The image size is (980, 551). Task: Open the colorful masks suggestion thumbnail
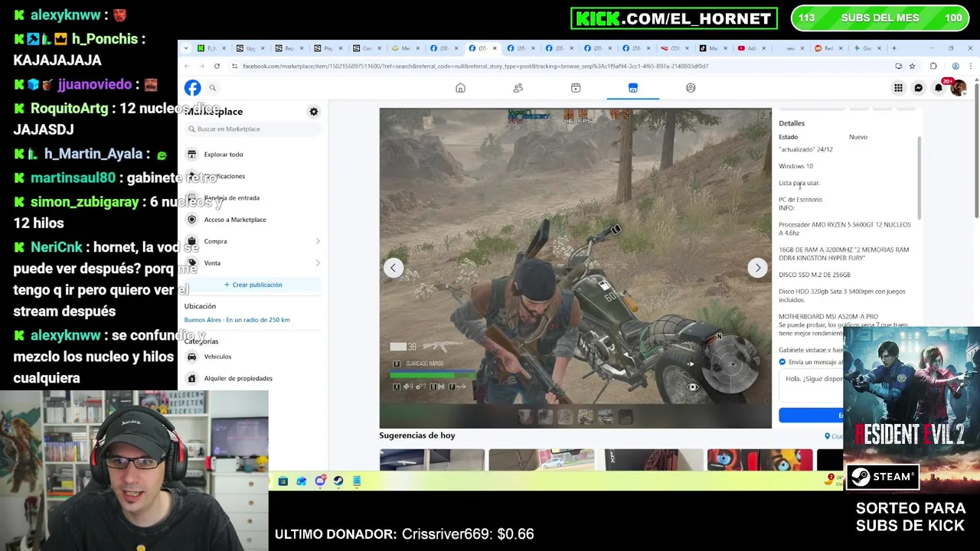click(x=759, y=459)
